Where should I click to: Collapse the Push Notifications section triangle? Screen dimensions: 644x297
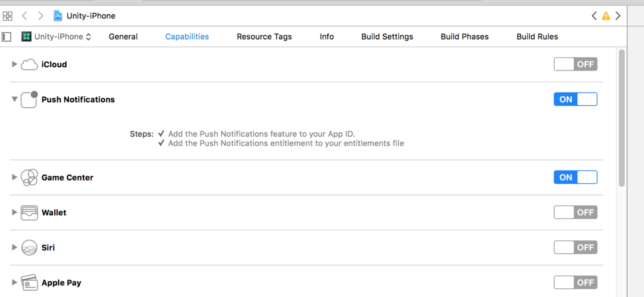(x=14, y=99)
